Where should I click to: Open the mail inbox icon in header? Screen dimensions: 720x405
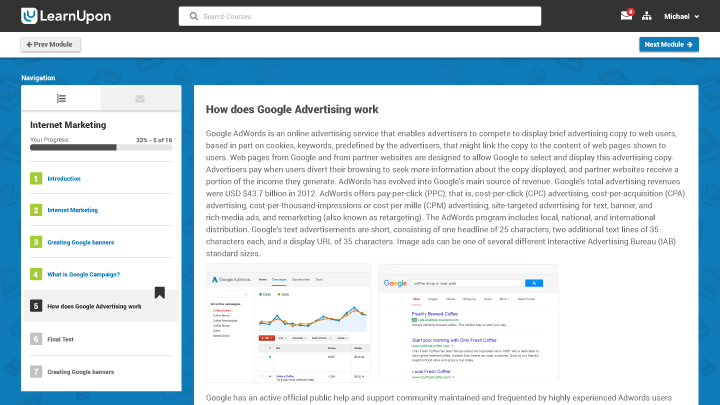coord(626,16)
